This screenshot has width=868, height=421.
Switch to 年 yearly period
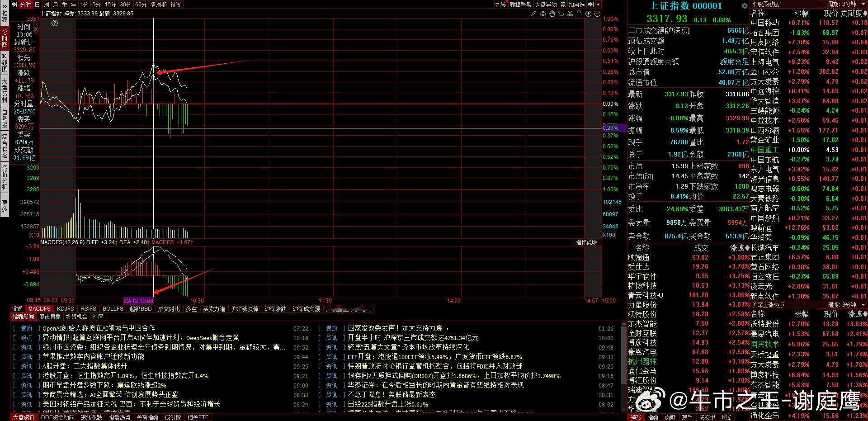(74, 5)
